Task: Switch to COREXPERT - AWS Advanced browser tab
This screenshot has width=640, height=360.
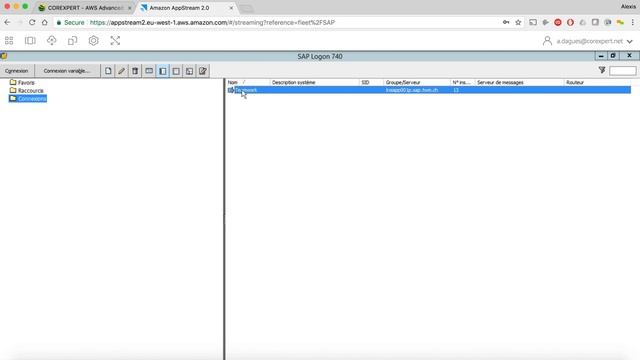Action: (x=85, y=8)
